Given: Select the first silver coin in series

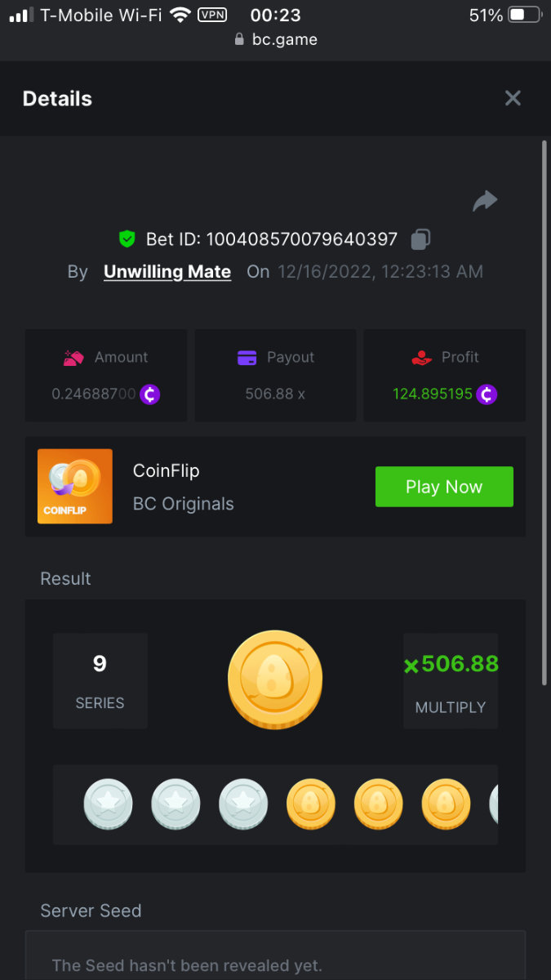Looking at the screenshot, I should coord(108,804).
